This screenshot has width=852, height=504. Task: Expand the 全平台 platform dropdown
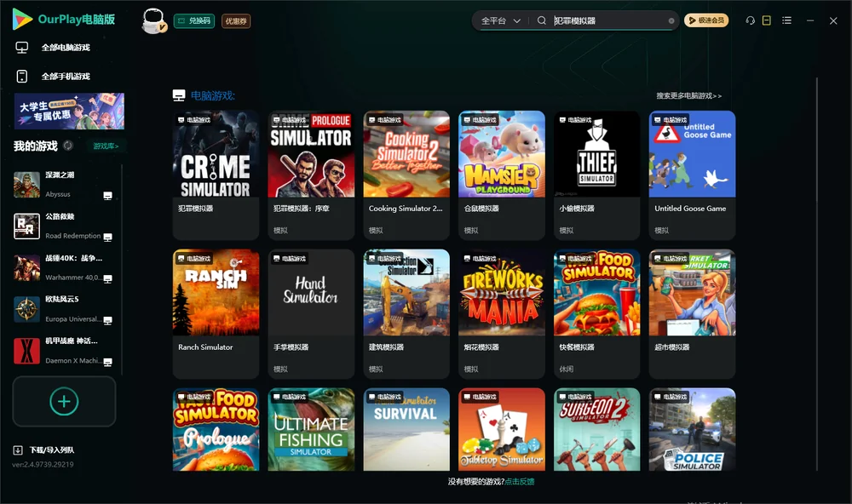(x=500, y=20)
